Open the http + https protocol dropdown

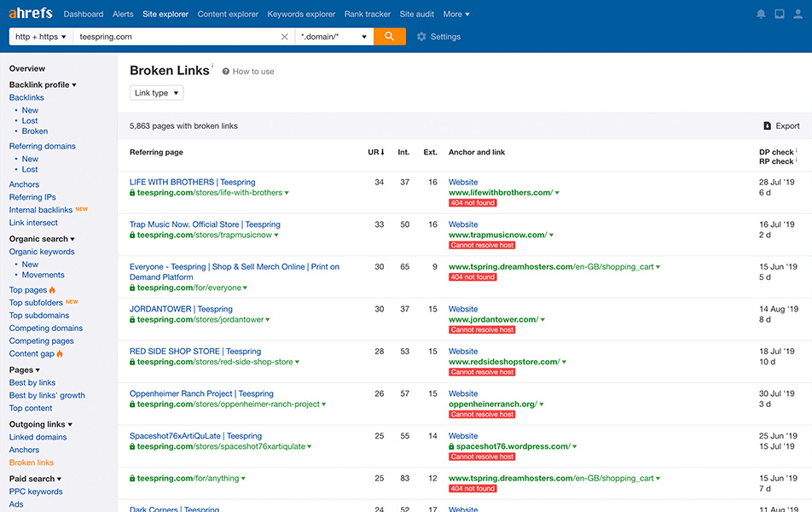tap(41, 37)
